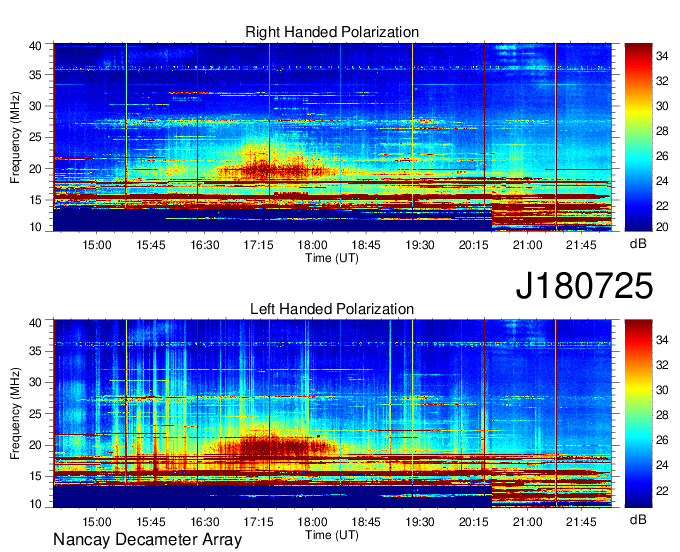Viewport: 680px width, 552px height.
Task: Click the "Nancay Decameter Array" caption
Action: click(x=147, y=540)
